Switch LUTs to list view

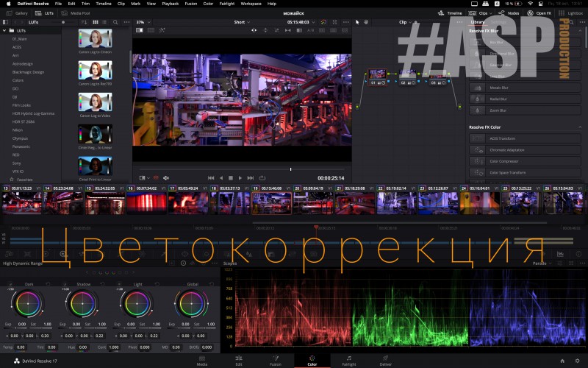104,22
